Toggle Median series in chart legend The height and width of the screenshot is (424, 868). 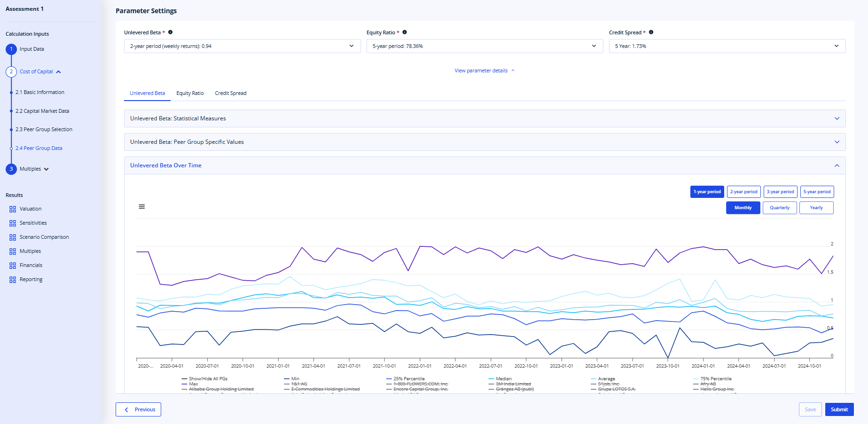[500, 378]
